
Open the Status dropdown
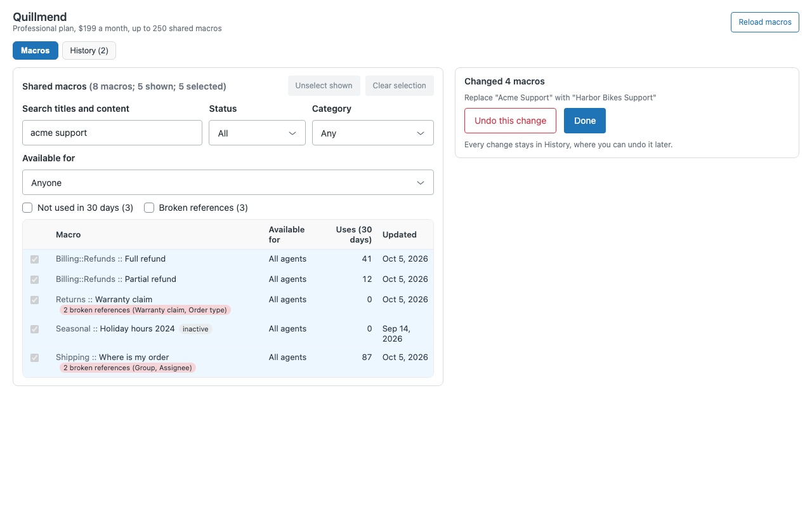(x=257, y=133)
